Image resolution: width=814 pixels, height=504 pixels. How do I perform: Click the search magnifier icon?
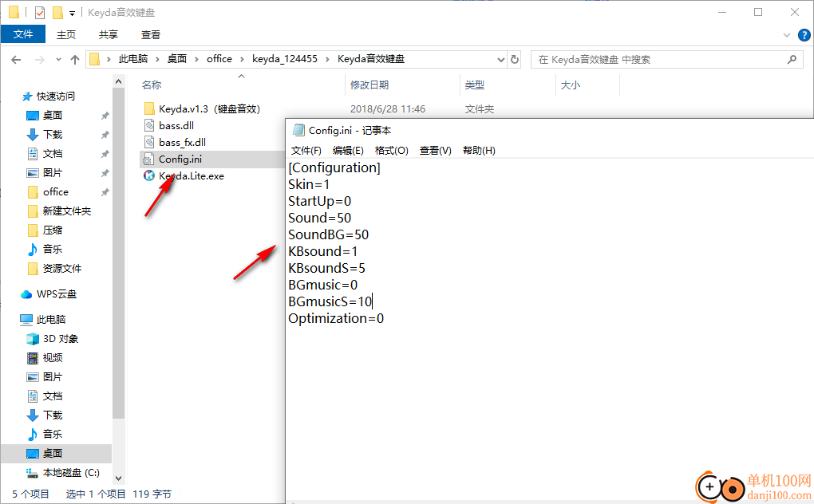[792, 60]
